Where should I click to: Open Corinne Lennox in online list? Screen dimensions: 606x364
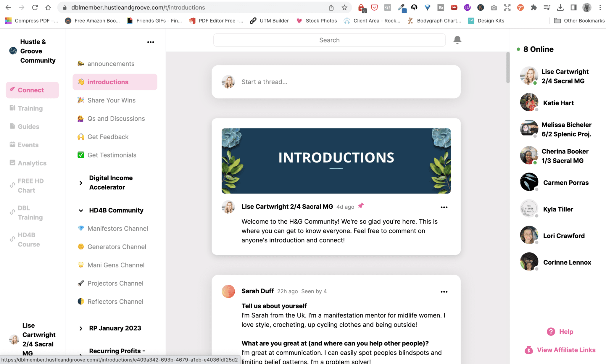556,262
